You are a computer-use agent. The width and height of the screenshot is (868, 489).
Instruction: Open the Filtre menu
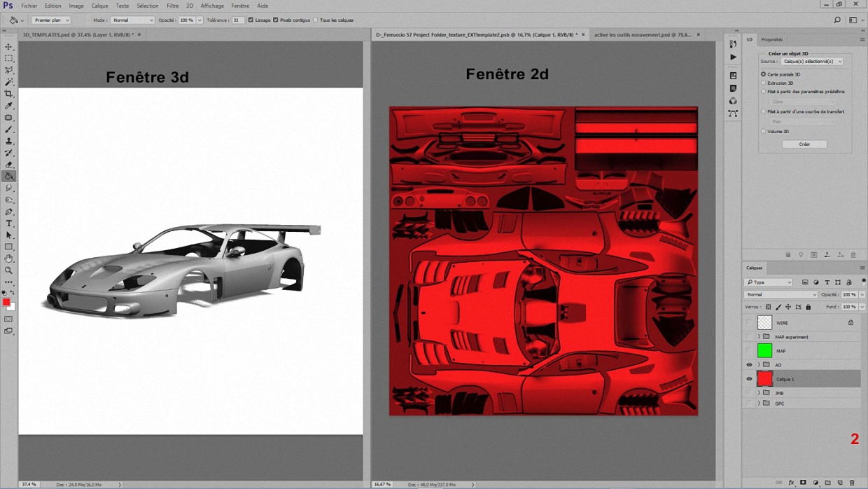[x=172, y=6]
